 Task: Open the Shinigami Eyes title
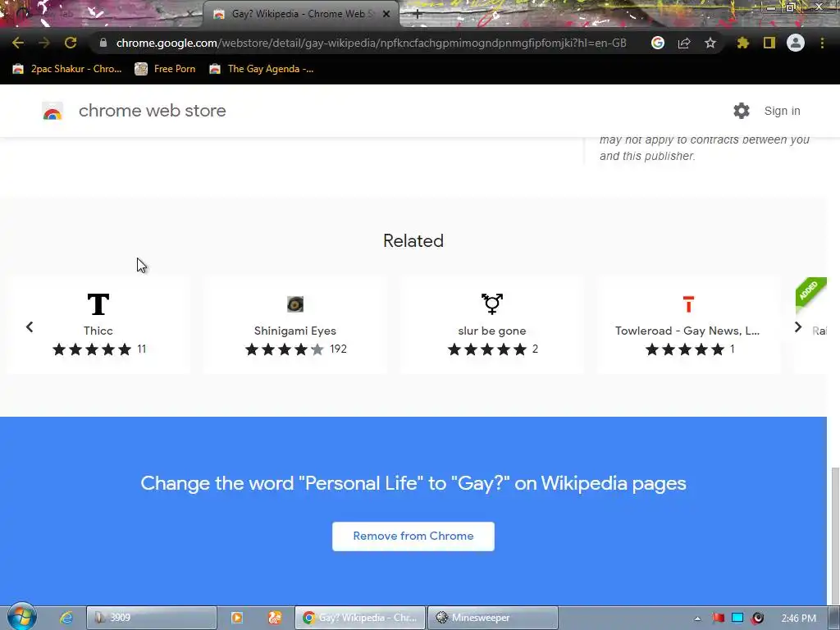click(x=295, y=331)
